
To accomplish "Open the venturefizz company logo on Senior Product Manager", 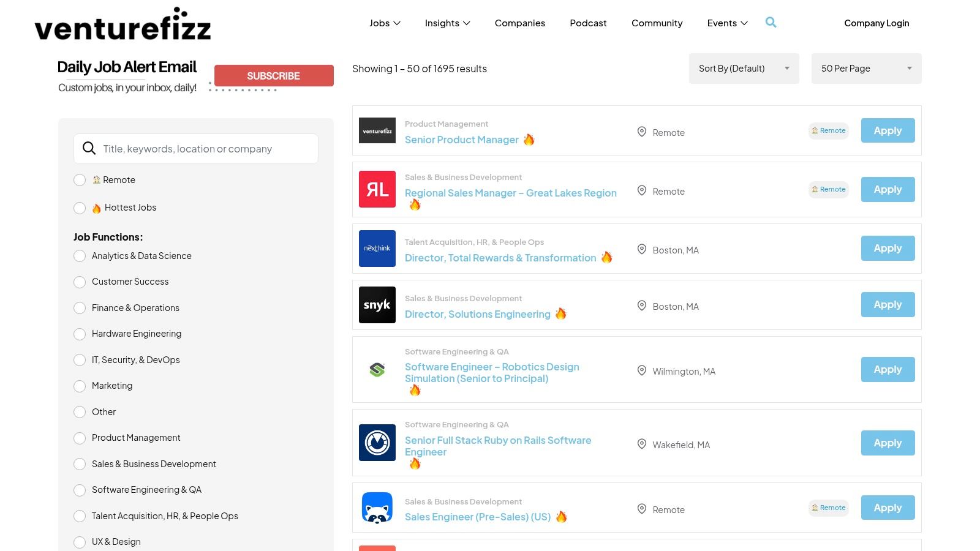I will 377,130.
